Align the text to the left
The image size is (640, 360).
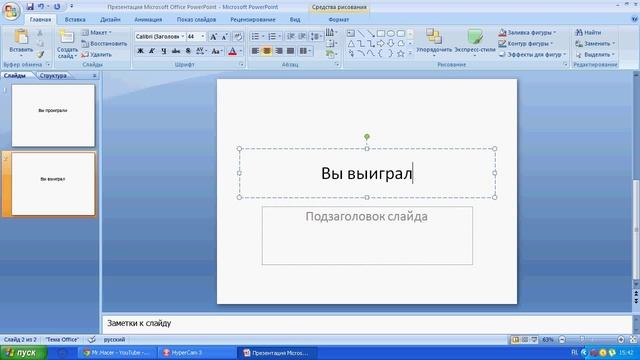pos(255,51)
